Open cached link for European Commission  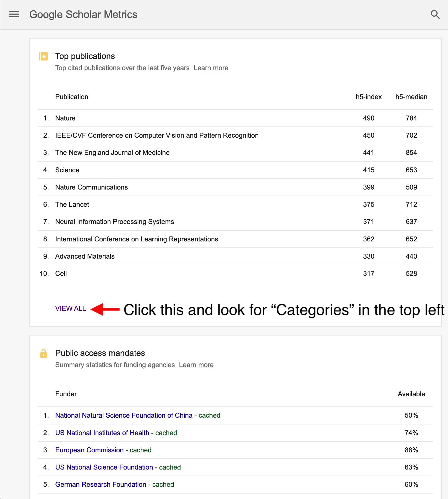coord(141,450)
